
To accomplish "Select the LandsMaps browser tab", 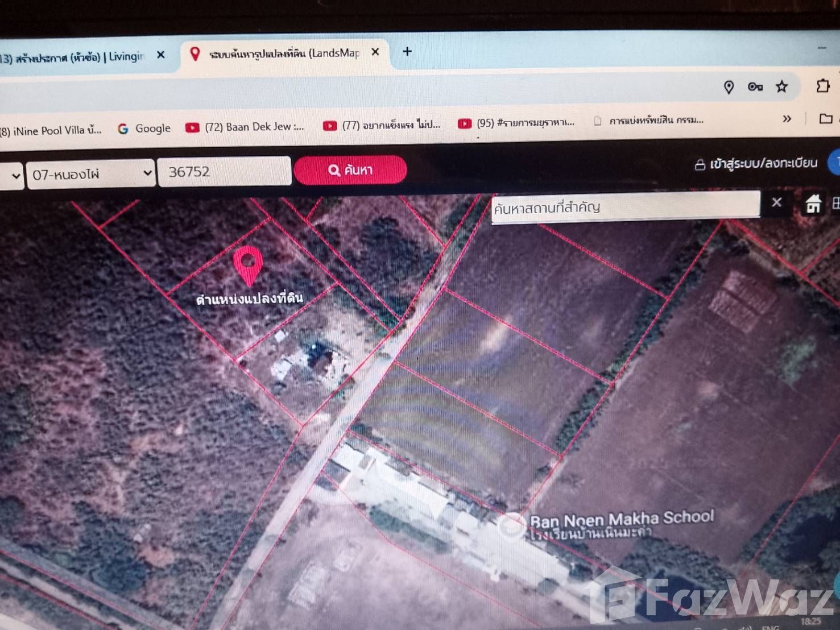I will click(284, 54).
